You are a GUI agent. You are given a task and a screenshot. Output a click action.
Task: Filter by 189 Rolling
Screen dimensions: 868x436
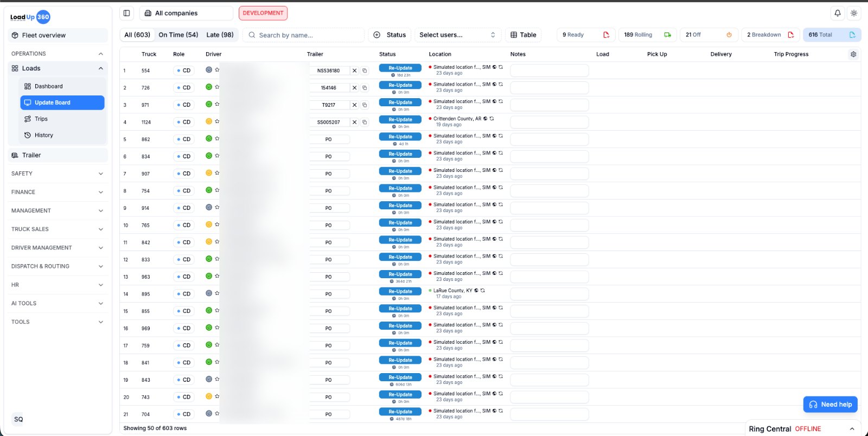pos(647,35)
